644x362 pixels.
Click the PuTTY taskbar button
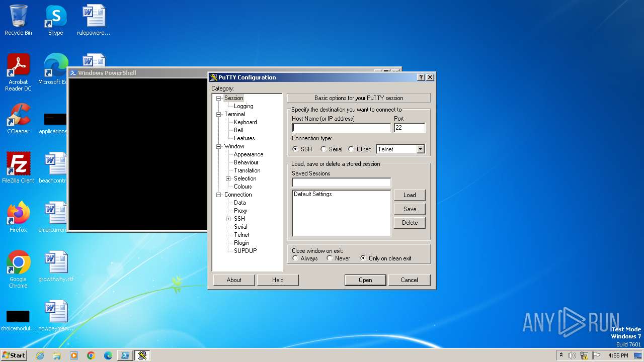tap(142, 355)
